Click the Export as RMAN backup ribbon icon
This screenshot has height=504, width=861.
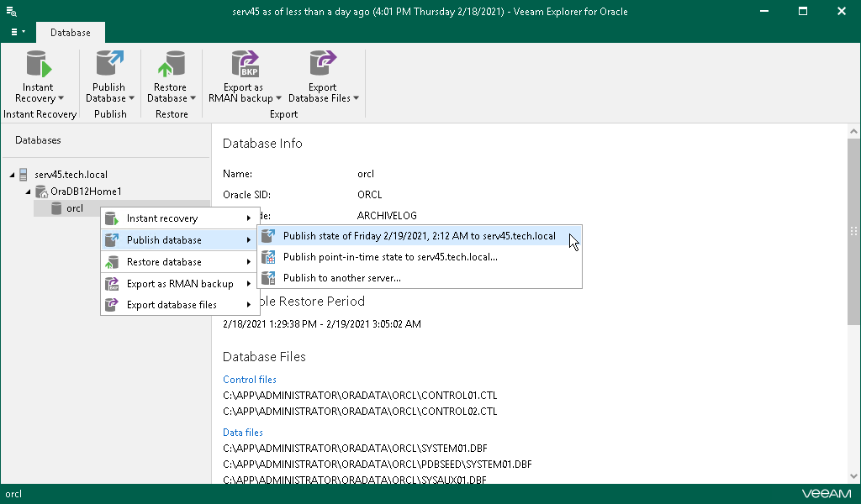[x=245, y=64]
